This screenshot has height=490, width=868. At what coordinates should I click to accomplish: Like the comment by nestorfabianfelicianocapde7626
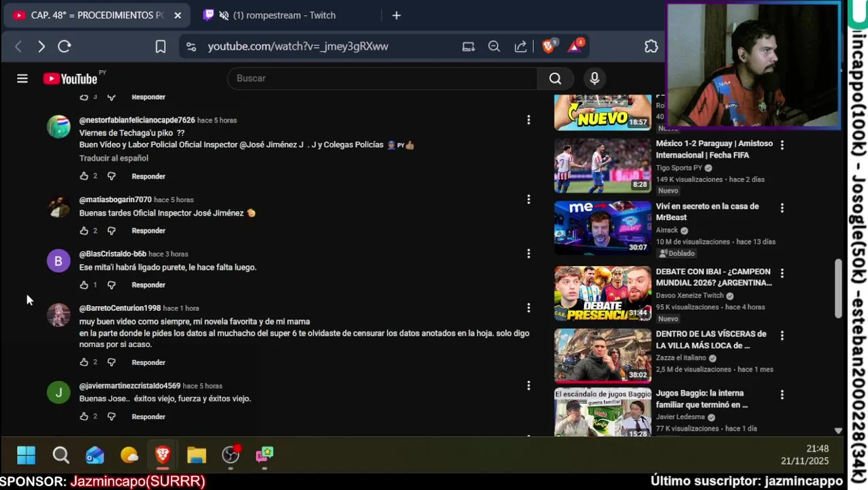pyautogui.click(x=84, y=176)
